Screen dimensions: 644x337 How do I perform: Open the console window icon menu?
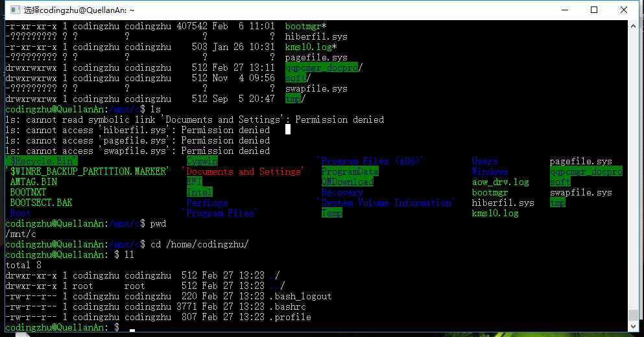coord(15,10)
